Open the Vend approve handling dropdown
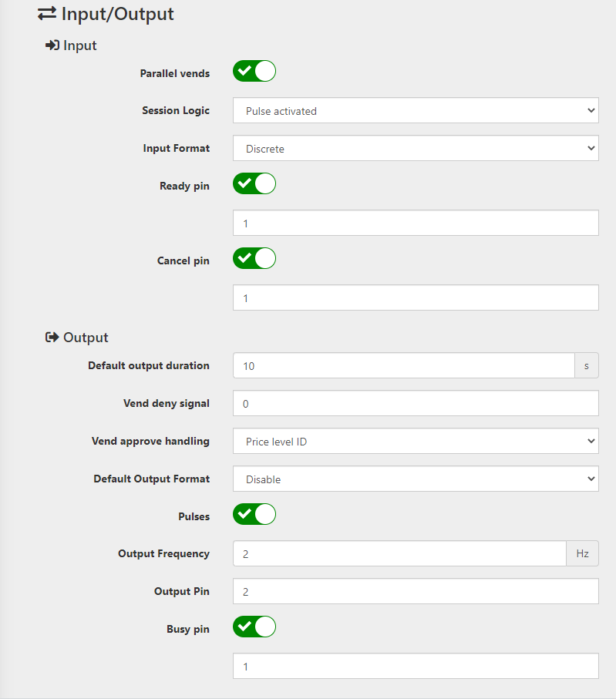Image resolution: width=616 pixels, height=699 pixels. pyautogui.click(x=416, y=442)
